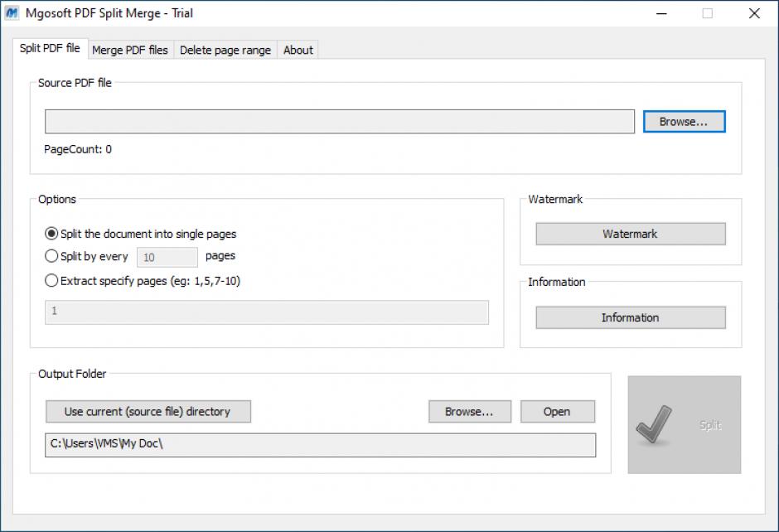Click the Information button
This screenshot has width=779, height=532.
(x=631, y=317)
